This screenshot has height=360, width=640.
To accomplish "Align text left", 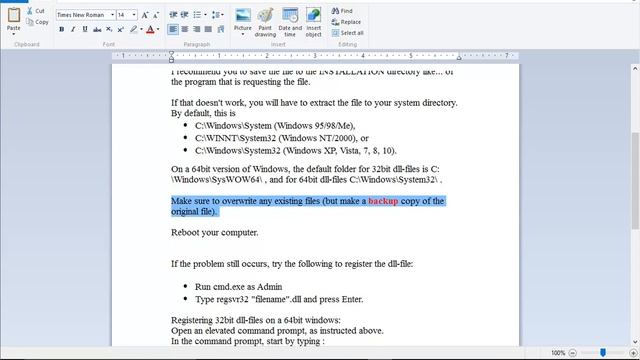I will click(x=173, y=29).
